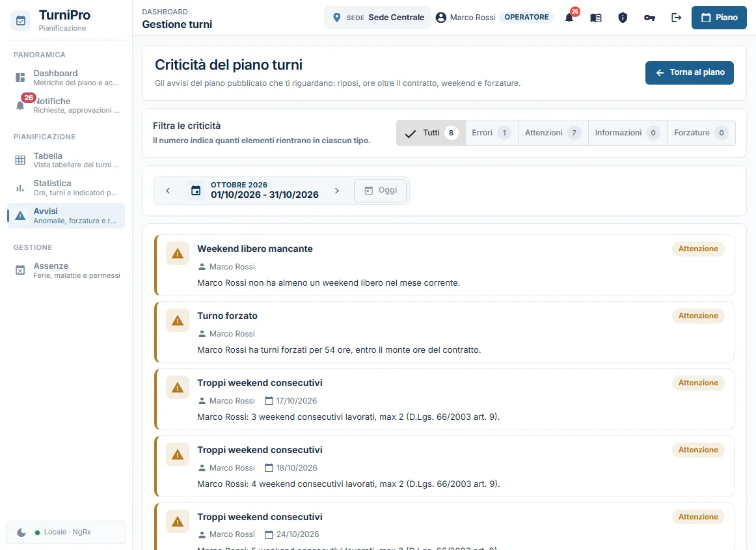The width and height of the screenshot is (756, 550).
Task: Click the person icon in Weekend libero mancante card
Action: pos(202,267)
